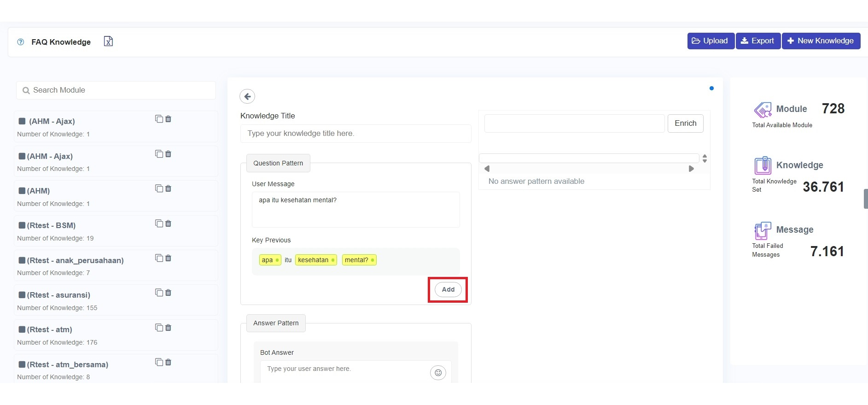This screenshot has height=405, width=868.
Task: Select the Answer Pattern tab
Action: (x=276, y=323)
